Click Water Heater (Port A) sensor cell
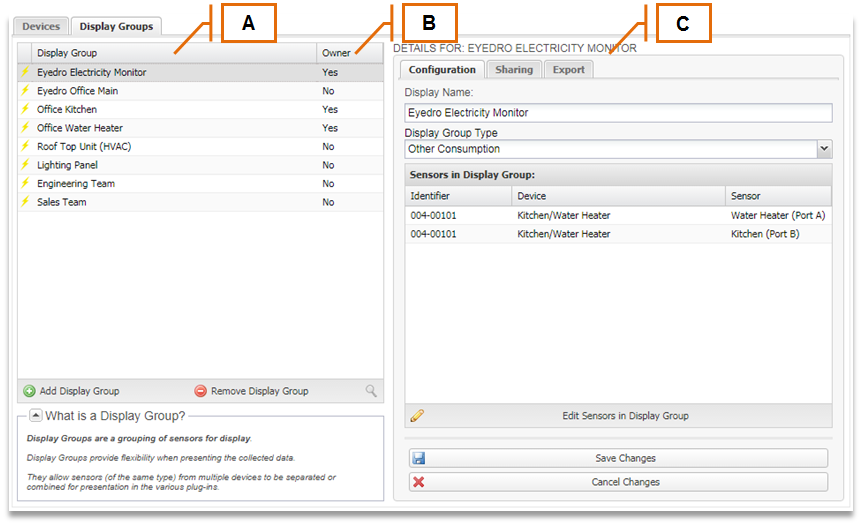 click(778, 215)
